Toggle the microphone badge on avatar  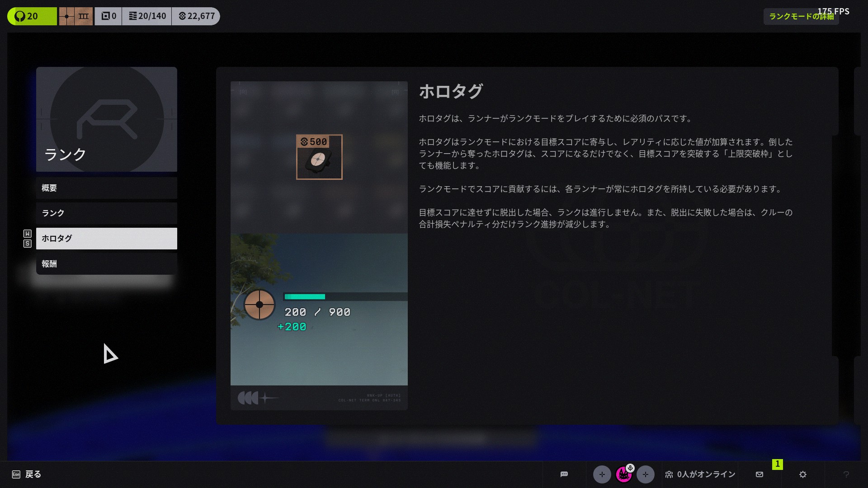point(630,468)
